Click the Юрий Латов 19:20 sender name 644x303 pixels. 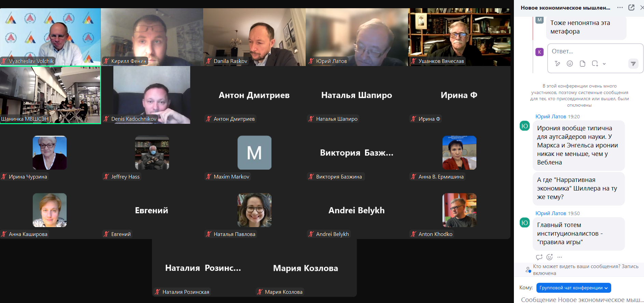(551, 117)
